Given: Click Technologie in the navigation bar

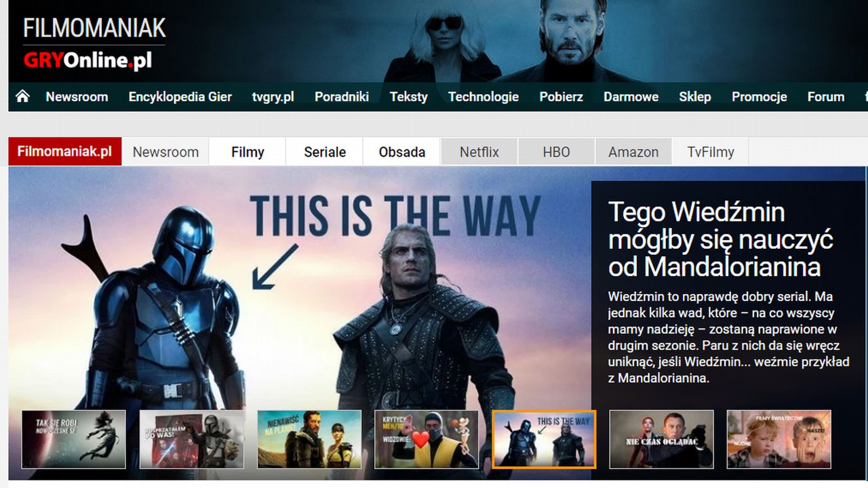Looking at the screenshot, I should 482,96.
